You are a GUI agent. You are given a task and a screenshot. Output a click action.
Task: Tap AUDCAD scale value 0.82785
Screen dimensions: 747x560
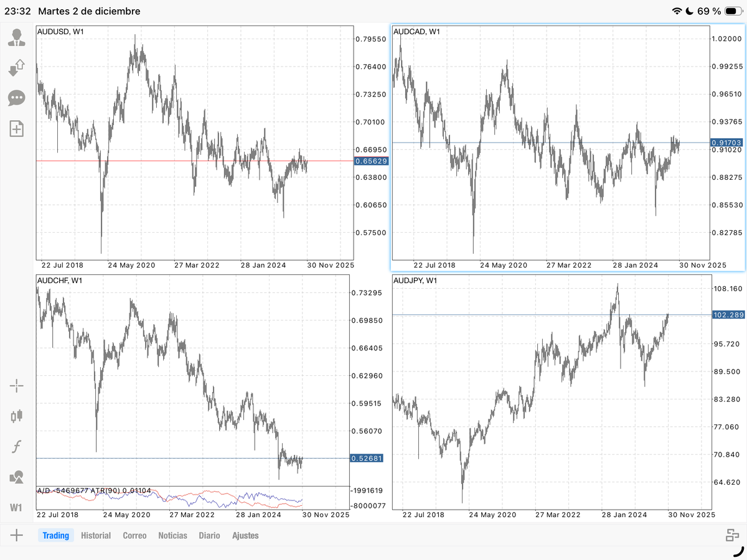pos(728,233)
